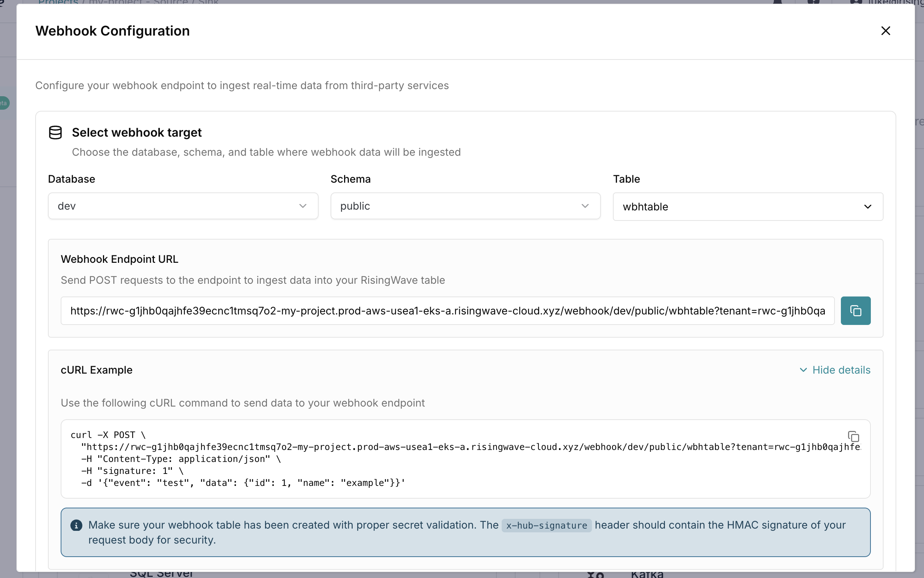Click the teal Beta badge on the left edge
The height and width of the screenshot is (578, 924).
coord(3,103)
